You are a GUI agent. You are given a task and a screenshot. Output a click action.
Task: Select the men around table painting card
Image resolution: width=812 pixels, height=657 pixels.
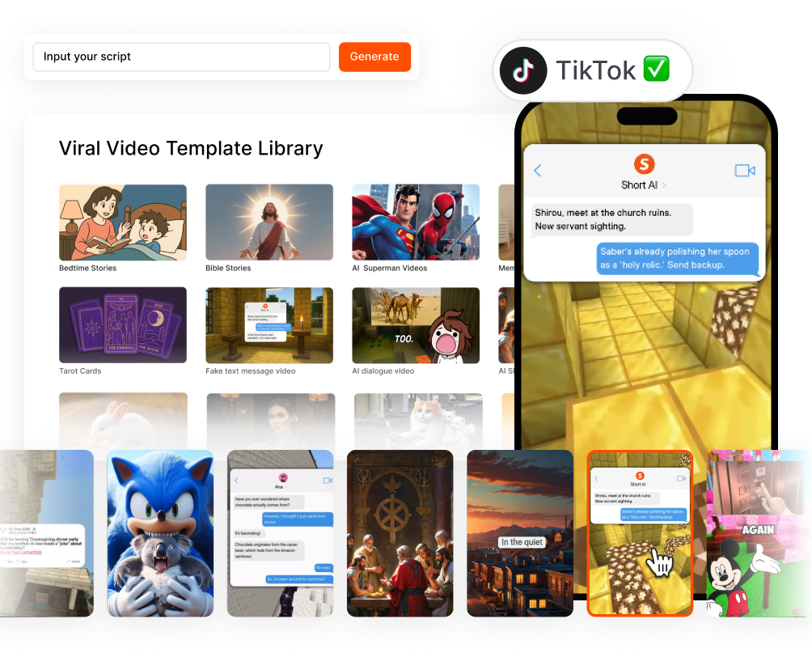pyautogui.click(x=400, y=533)
